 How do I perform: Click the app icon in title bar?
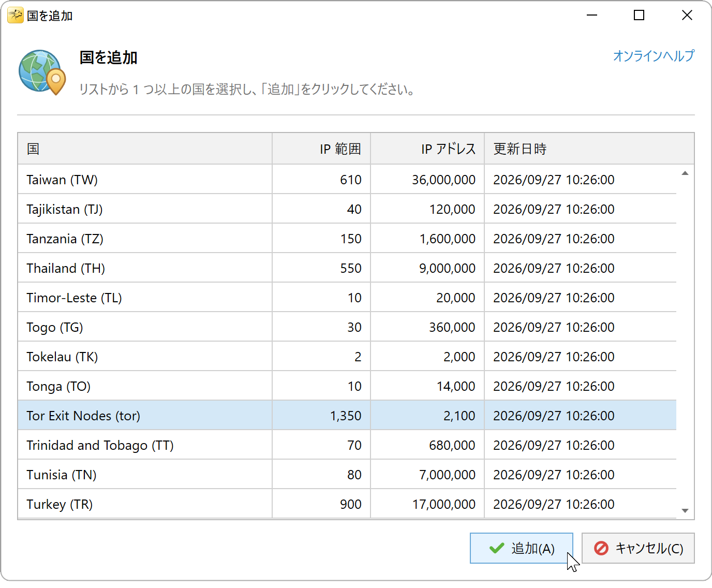coord(15,16)
